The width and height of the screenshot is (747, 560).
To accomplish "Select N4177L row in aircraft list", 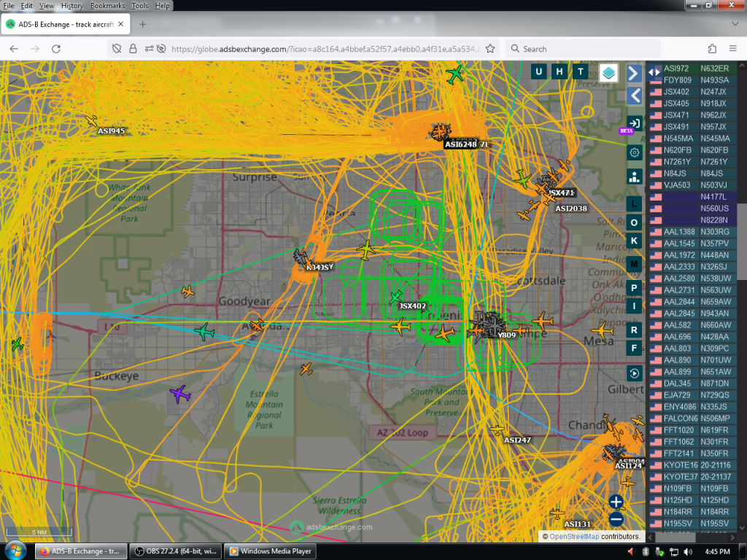I will (693, 197).
